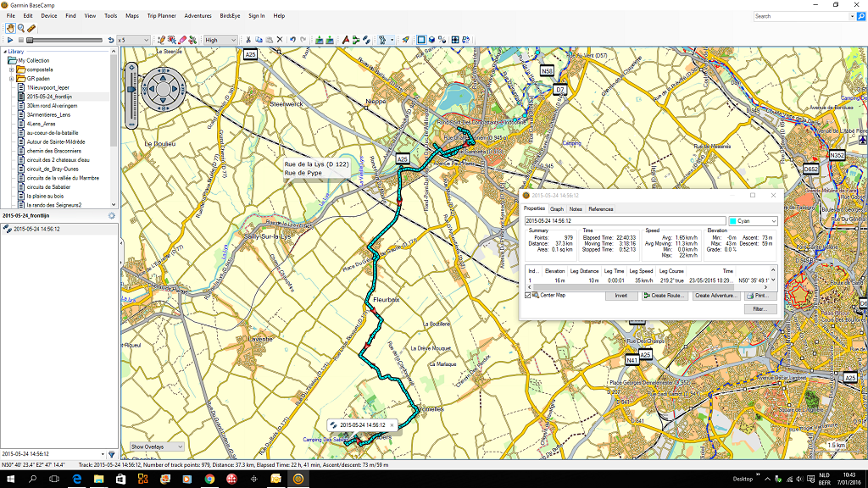The image size is (868, 488).
Task: Select the track draw pencil tool
Action: pos(161,40)
